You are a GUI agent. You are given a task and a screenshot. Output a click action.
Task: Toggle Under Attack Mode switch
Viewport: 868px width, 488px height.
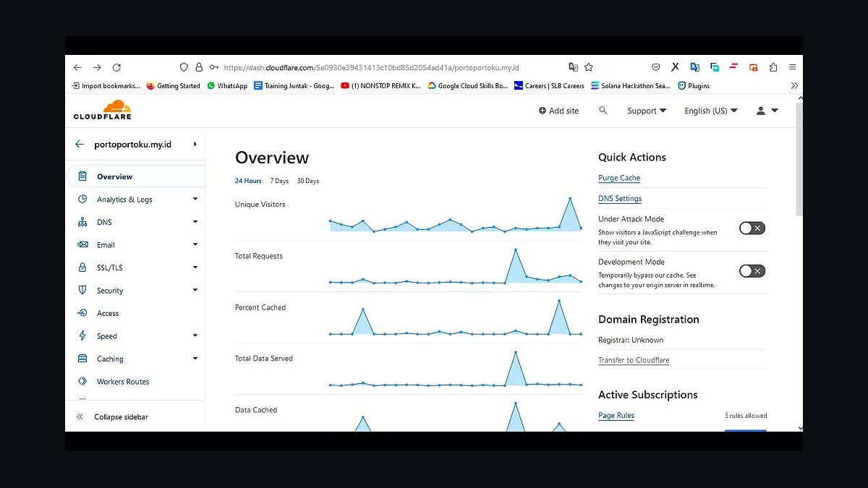pos(752,228)
